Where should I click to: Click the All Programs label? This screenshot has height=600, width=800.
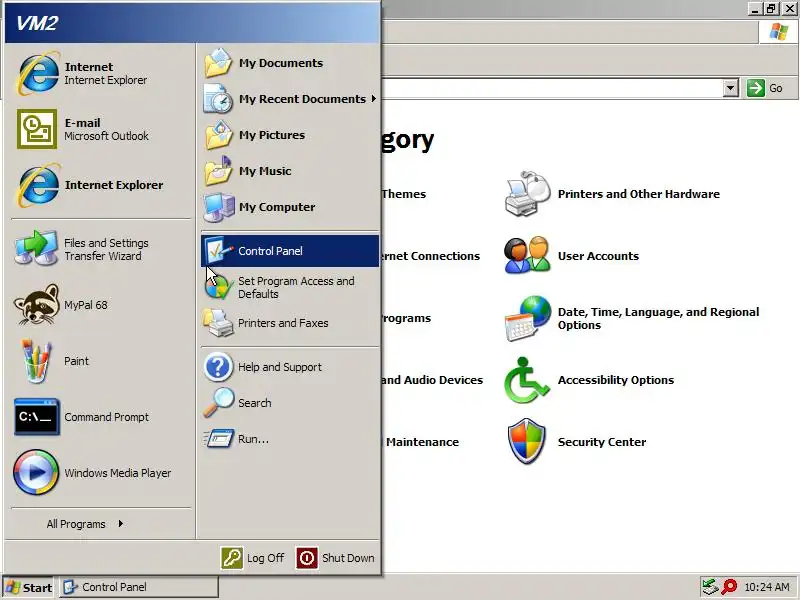[x=76, y=524]
